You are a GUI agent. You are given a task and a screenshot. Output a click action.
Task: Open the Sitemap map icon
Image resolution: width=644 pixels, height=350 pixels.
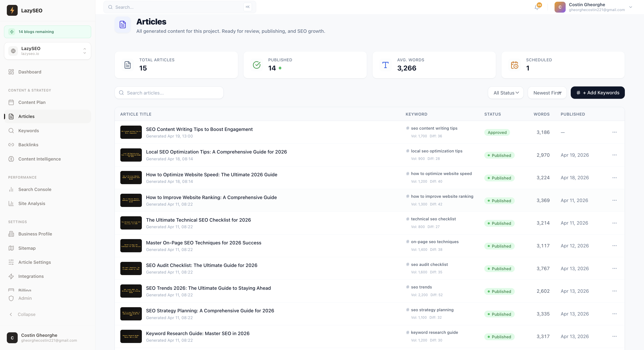coord(11,248)
